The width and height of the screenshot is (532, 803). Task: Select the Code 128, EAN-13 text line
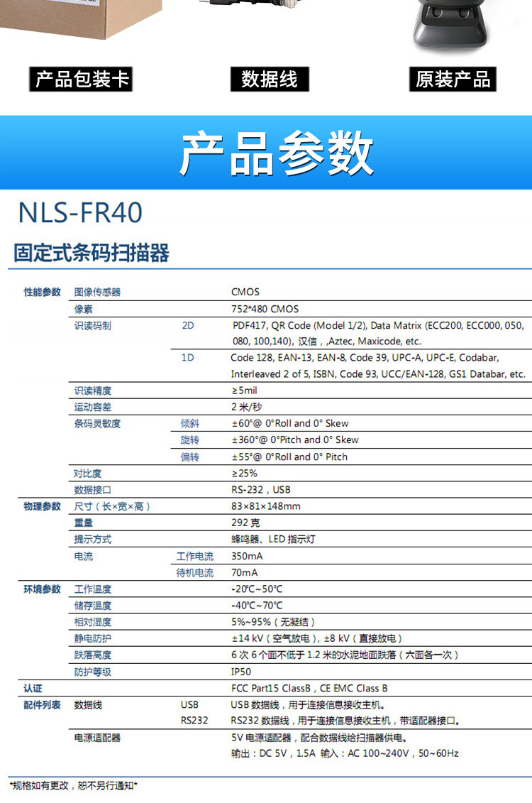365,357
